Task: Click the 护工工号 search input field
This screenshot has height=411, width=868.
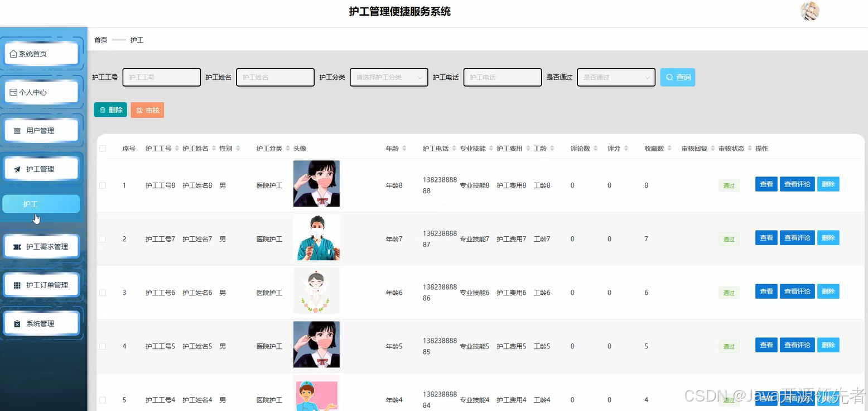Action: tap(162, 78)
